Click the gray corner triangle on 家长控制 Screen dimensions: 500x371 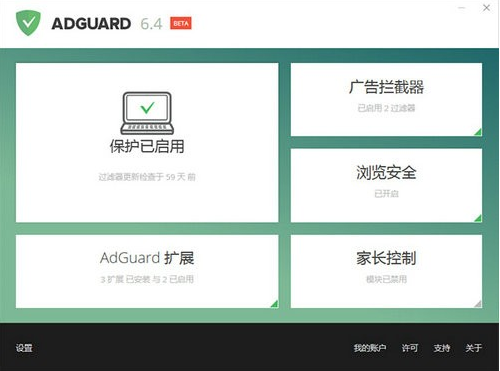pyautogui.click(x=478, y=304)
